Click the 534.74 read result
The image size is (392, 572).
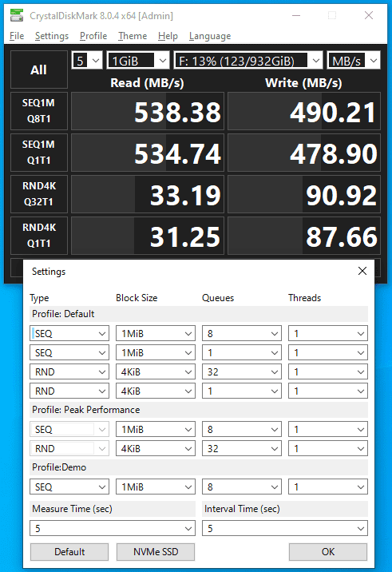148,153
